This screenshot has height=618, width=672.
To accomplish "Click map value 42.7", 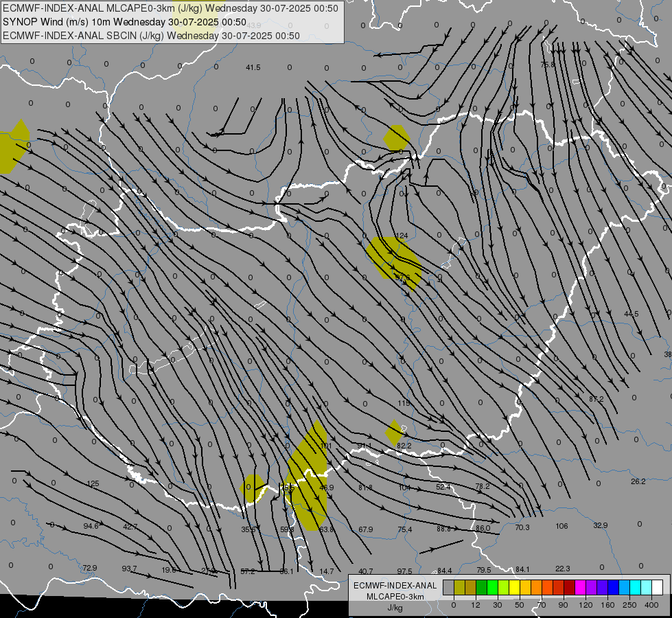I will 130,527.
